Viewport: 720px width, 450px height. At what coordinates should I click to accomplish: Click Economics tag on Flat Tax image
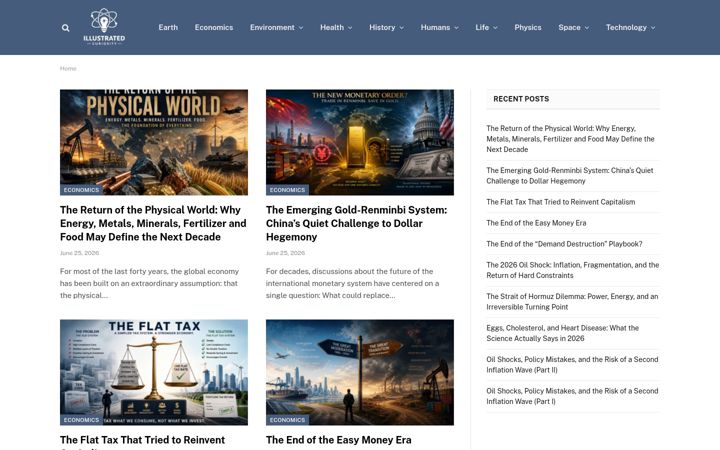tap(81, 420)
